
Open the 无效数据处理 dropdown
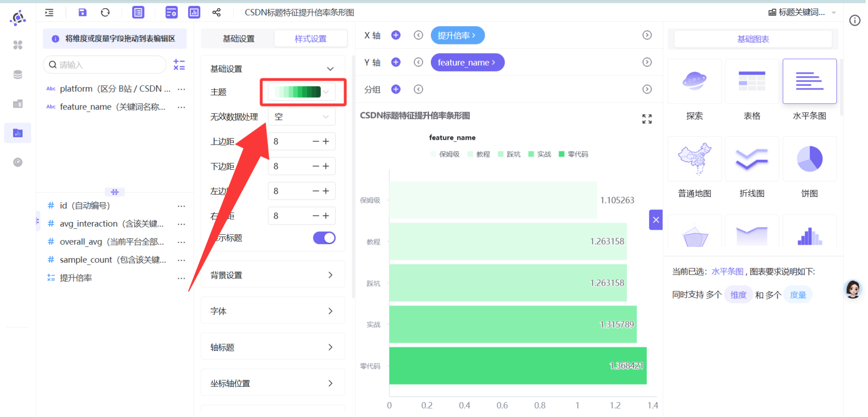tap(302, 117)
